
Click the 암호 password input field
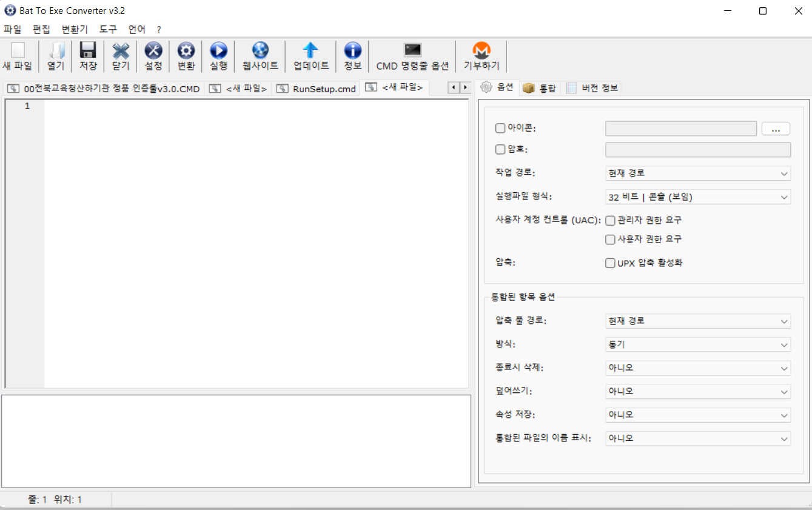(698, 150)
